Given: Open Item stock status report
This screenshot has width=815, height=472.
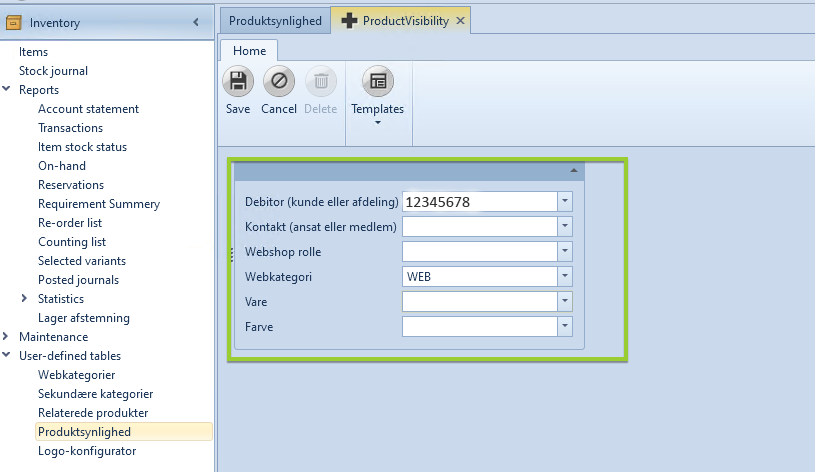Looking at the screenshot, I should point(82,147).
